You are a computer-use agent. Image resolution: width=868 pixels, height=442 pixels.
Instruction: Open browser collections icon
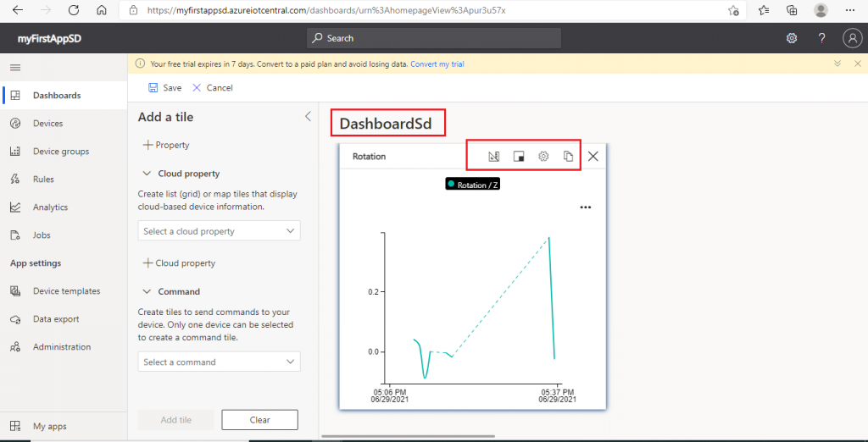pyautogui.click(x=793, y=10)
